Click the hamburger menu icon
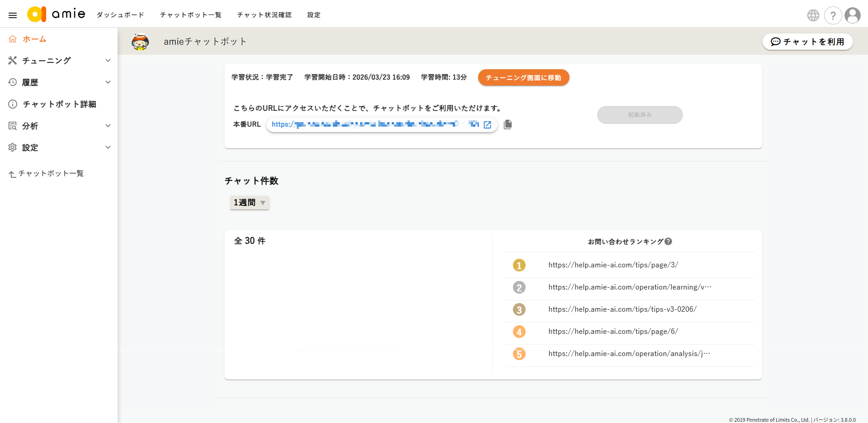 coord(13,15)
